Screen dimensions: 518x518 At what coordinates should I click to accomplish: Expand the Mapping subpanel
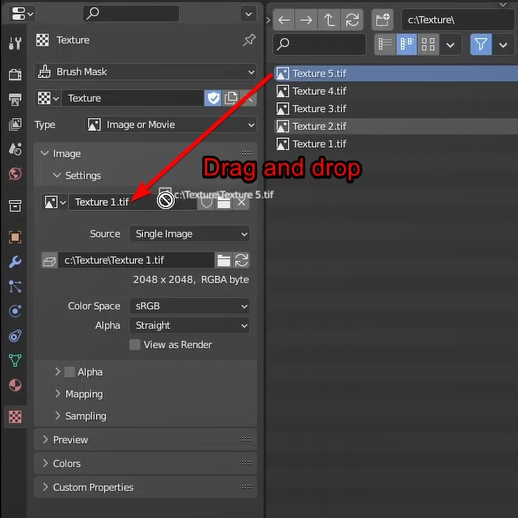coord(57,394)
